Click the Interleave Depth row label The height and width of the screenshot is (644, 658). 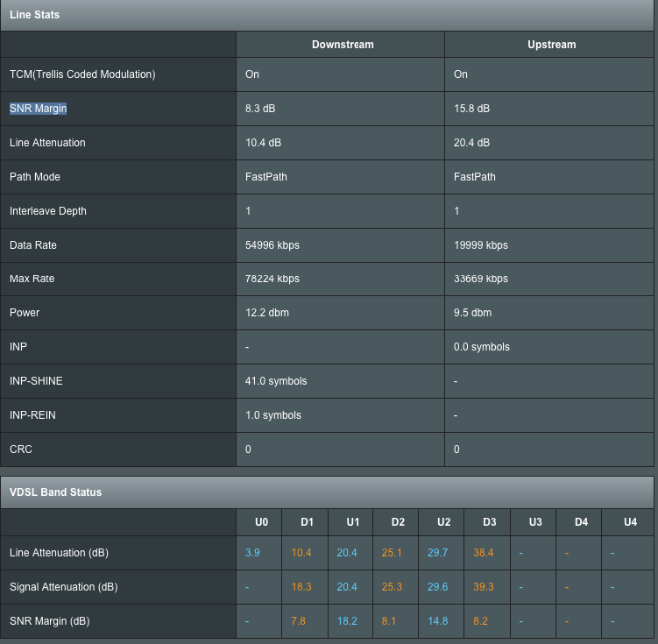pos(48,211)
